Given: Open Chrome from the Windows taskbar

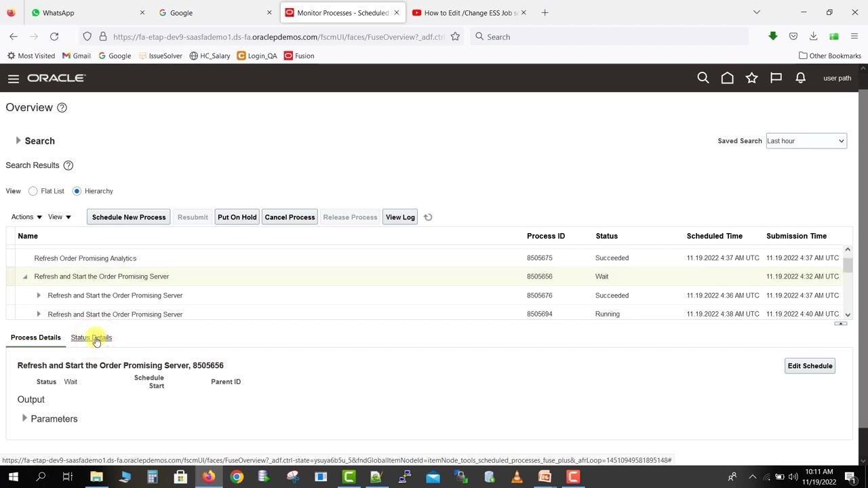Looking at the screenshot, I should (x=237, y=477).
